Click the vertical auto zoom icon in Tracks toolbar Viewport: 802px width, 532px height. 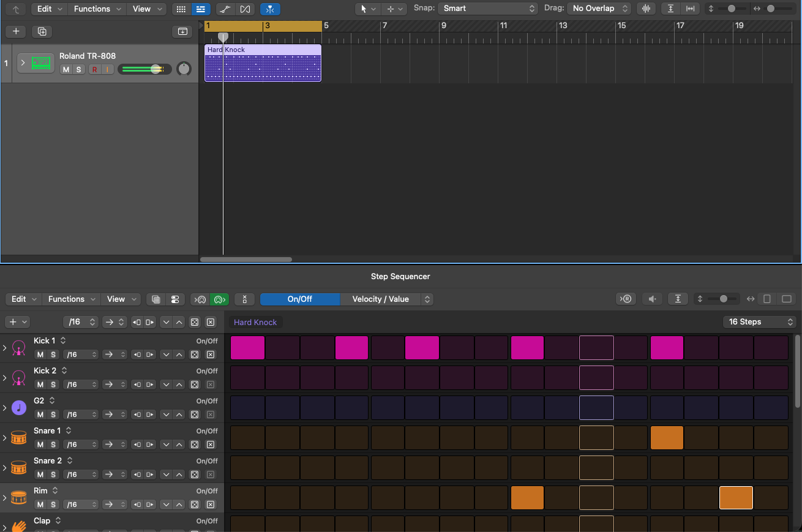pyautogui.click(x=671, y=9)
